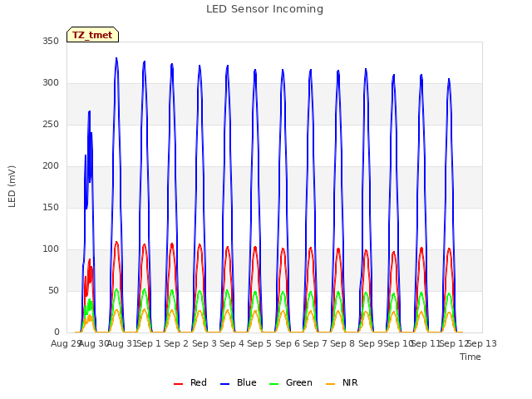Click the orange NIR legend color marker
532x399 pixels.
[x=330, y=384]
